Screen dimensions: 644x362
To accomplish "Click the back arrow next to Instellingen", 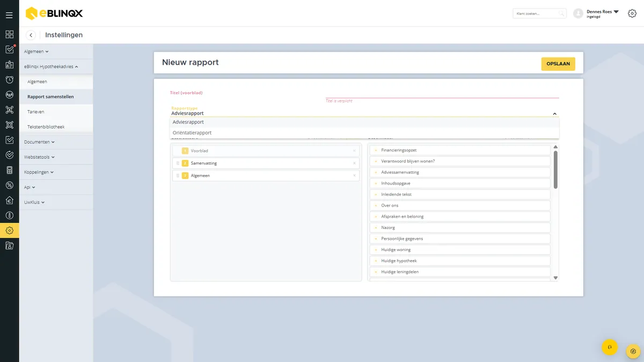I will [31, 35].
